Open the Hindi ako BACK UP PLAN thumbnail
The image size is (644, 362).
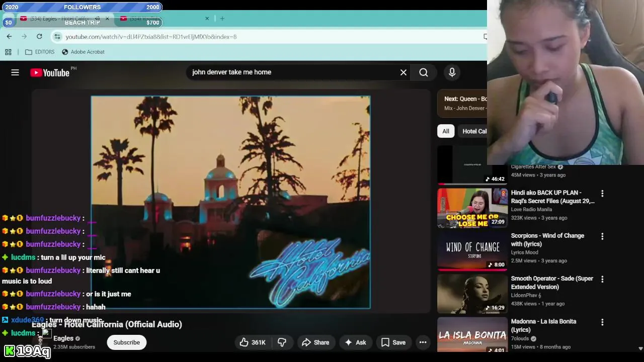(472, 208)
